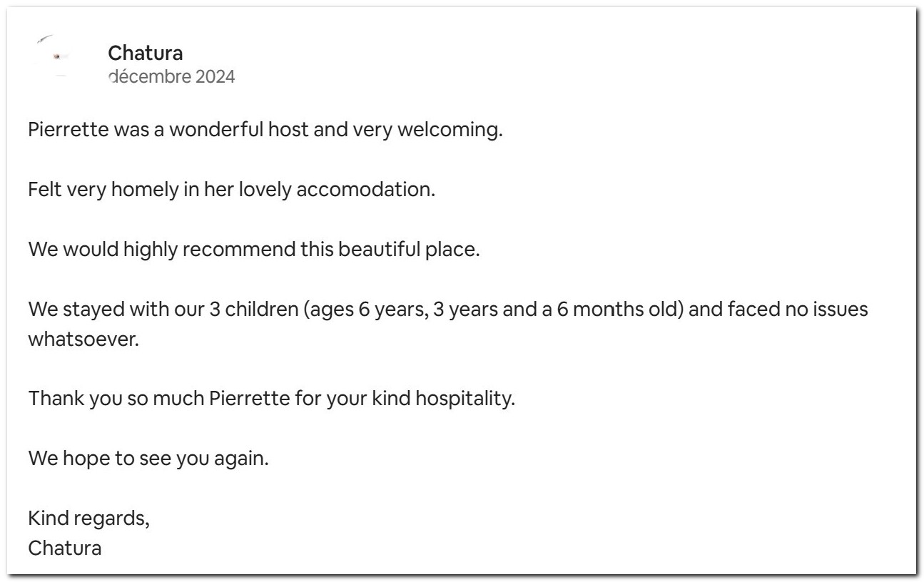Click the reviewer name Chatura in header
The width and height of the screenshot is (924, 582).
pyautogui.click(x=146, y=53)
